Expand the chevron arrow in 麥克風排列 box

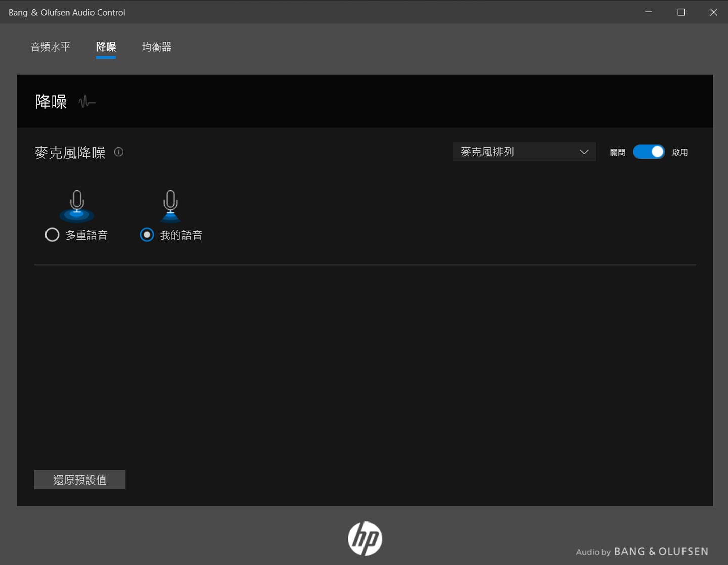point(584,152)
